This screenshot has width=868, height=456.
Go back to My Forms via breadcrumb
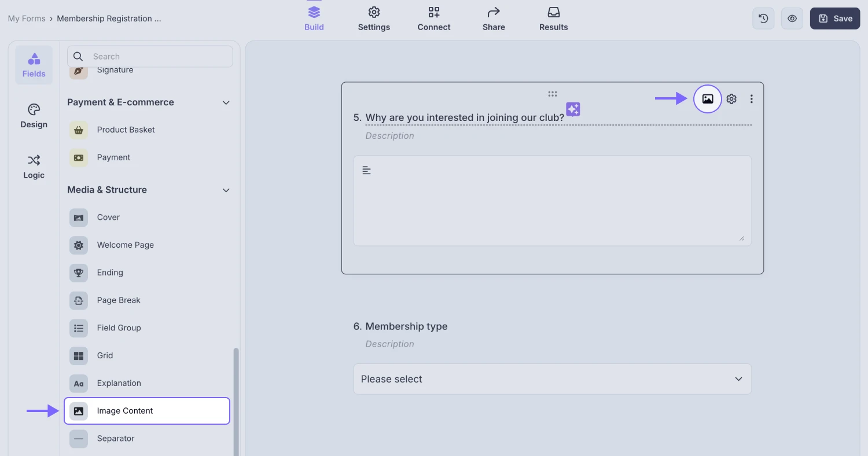(x=27, y=18)
